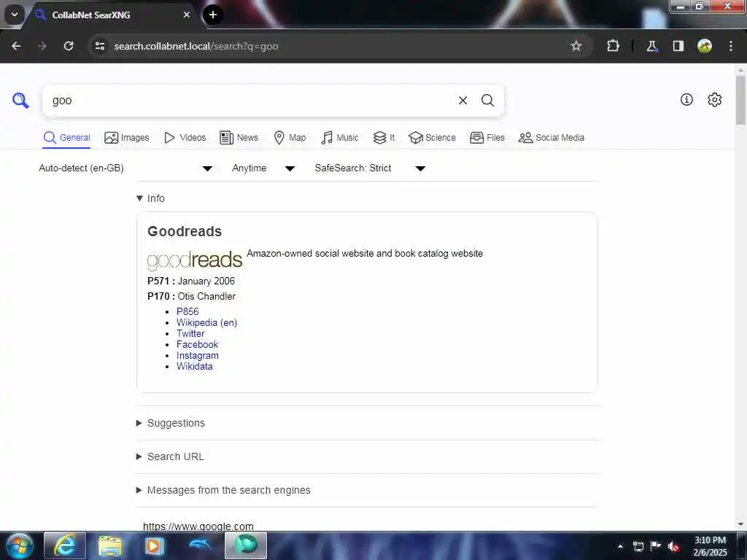Viewport: 747px width, 560px height.
Task: Expand the Search URL section
Action: (170, 456)
